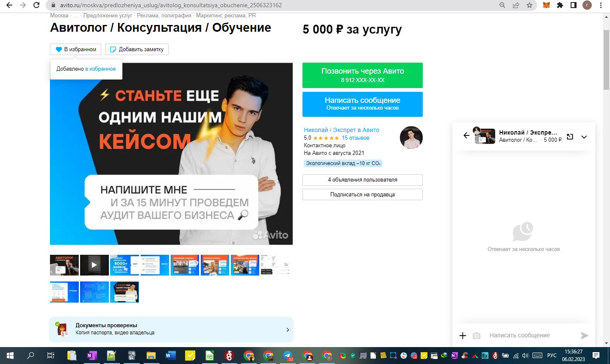The image size is (610, 364).
Task: Click Добавить заметку button
Action: (137, 50)
